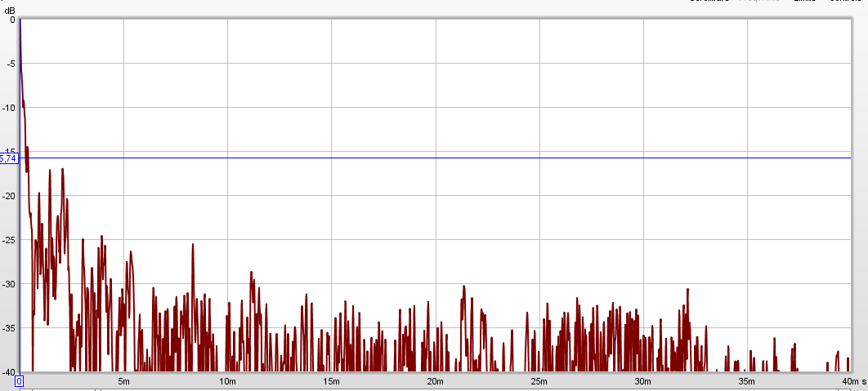
Task: Click the 25m label on the time axis
Action: [x=539, y=381]
